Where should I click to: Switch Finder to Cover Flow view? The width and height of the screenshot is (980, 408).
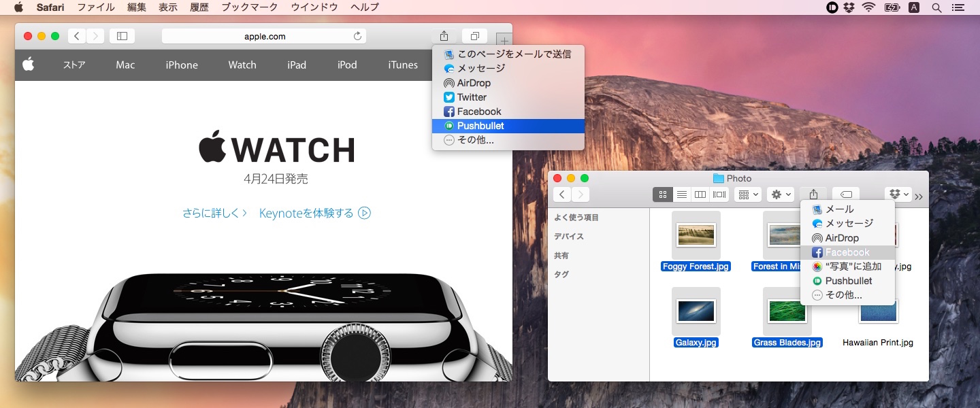719,194
